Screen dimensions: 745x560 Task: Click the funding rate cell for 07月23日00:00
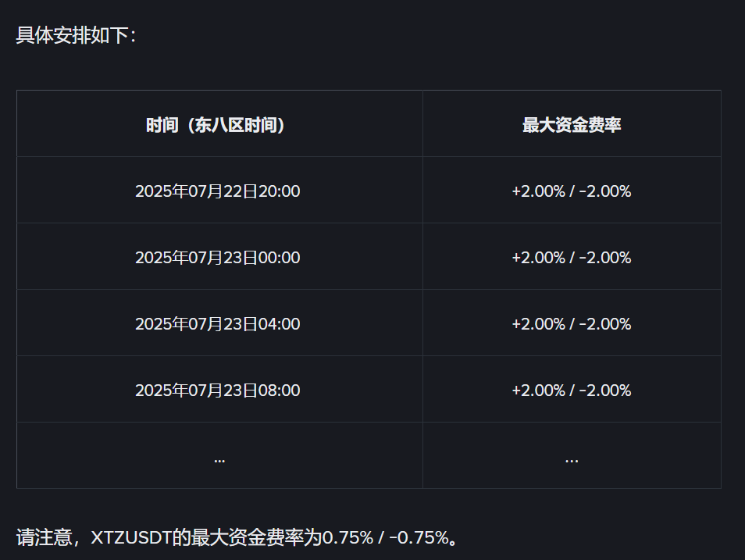tap(572, 258)
